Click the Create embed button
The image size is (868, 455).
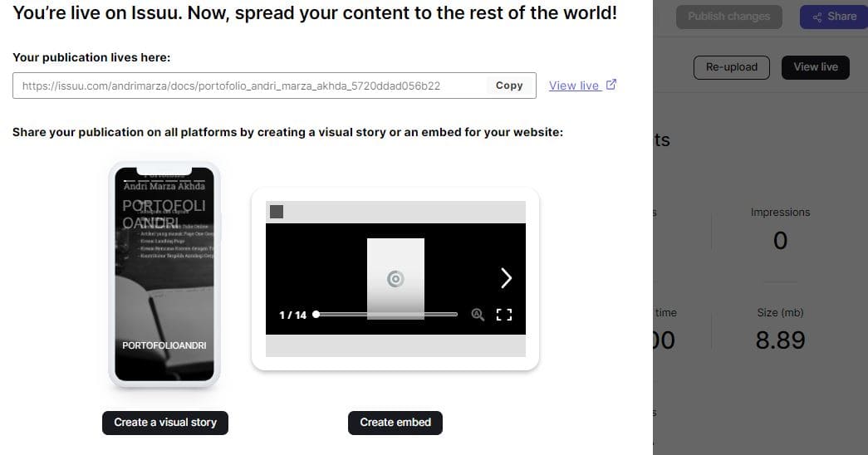[x=395, y=423]
